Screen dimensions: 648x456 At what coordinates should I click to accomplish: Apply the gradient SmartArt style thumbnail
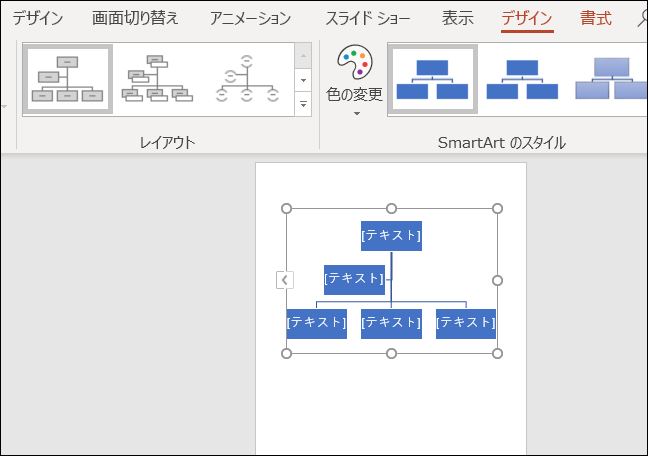(x=610, y=79)
